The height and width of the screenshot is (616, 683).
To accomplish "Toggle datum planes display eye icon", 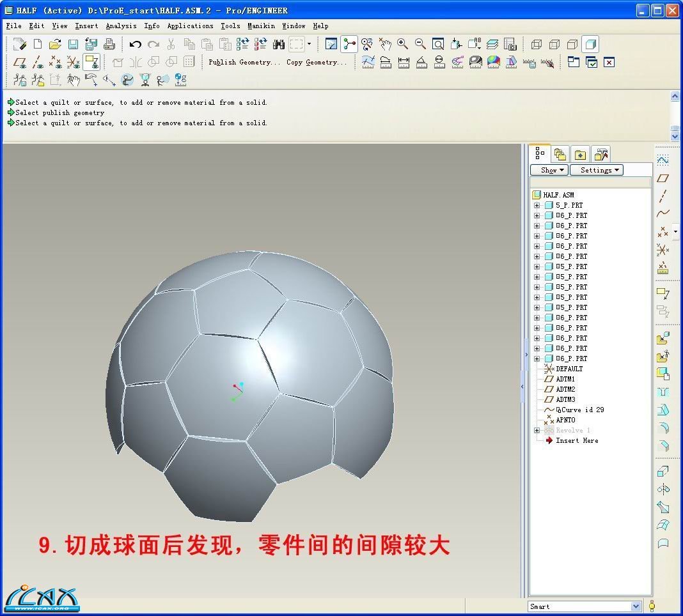I will tap(20, 63).
